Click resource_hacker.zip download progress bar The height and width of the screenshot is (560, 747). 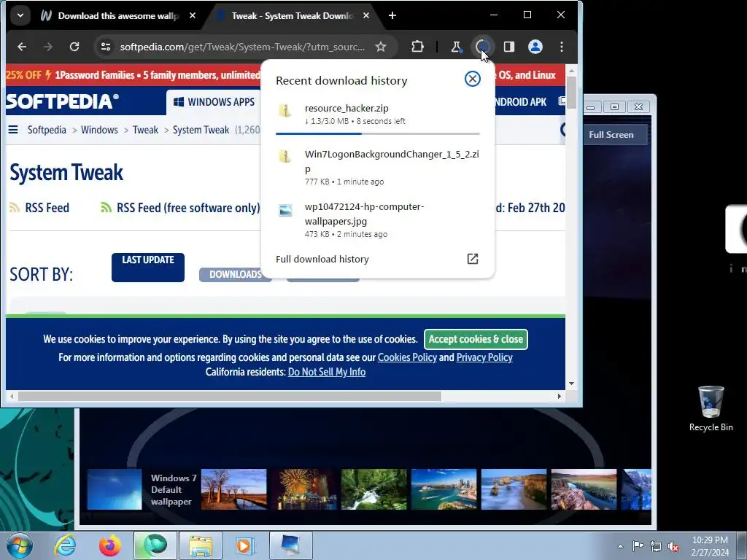point(377,134)
